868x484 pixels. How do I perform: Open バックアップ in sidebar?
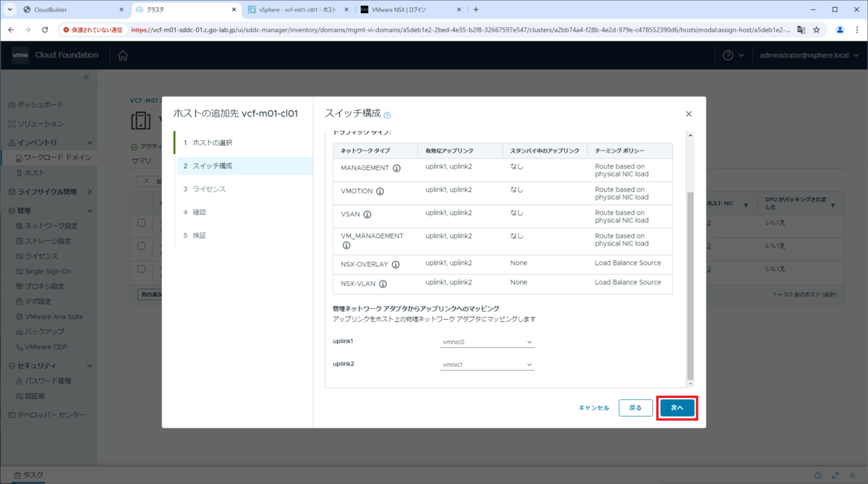(45, 332)
